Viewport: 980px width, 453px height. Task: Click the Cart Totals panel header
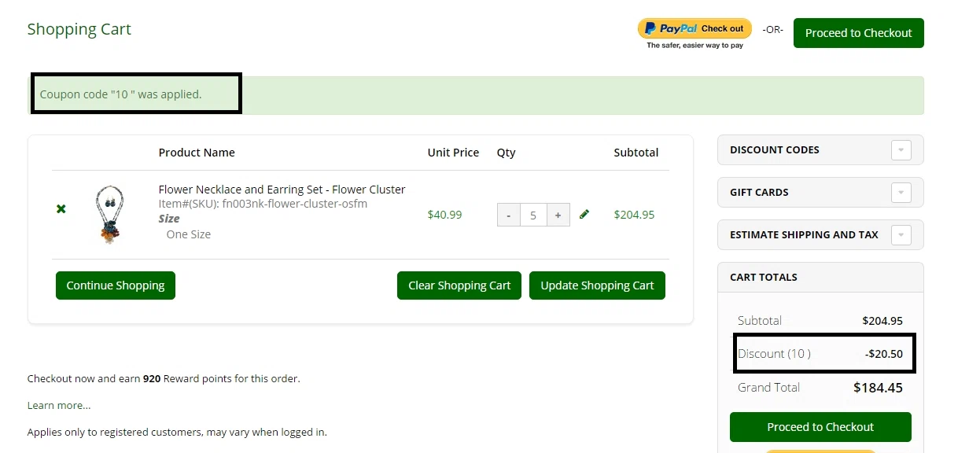point(820,277)
